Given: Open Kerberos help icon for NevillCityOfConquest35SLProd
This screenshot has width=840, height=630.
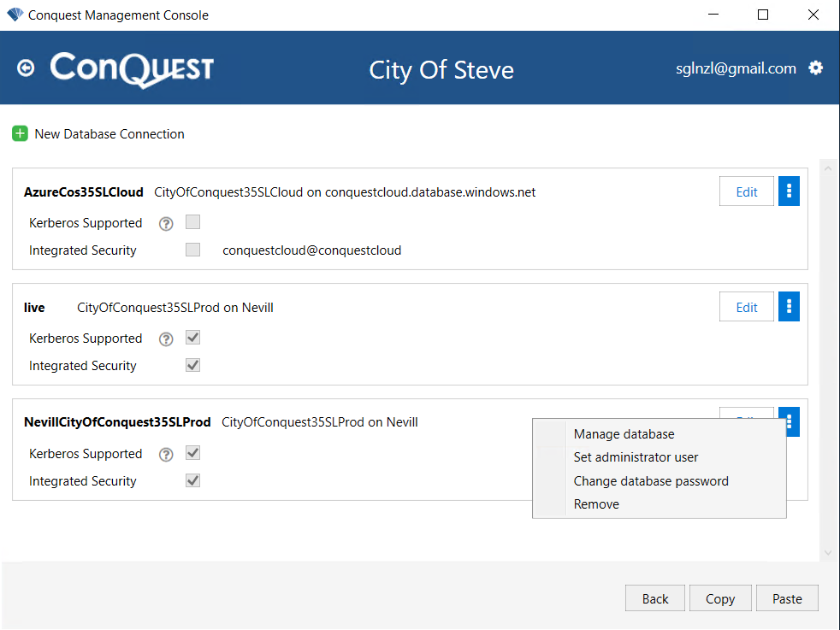Looking at the screenshot, I should [x=166, y=455].
